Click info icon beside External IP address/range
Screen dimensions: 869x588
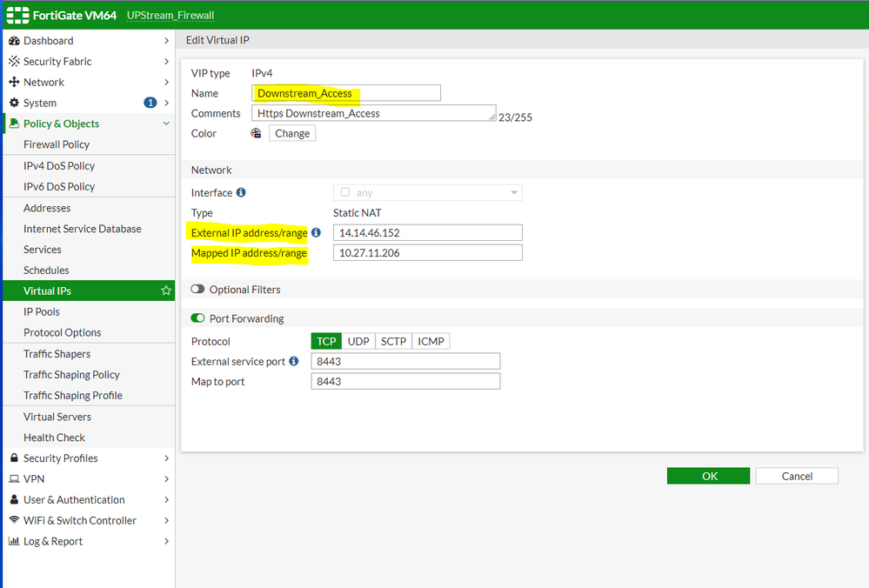[316, 232]
